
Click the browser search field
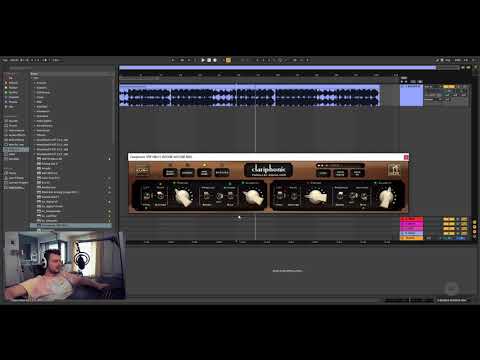tap(60, 68)
